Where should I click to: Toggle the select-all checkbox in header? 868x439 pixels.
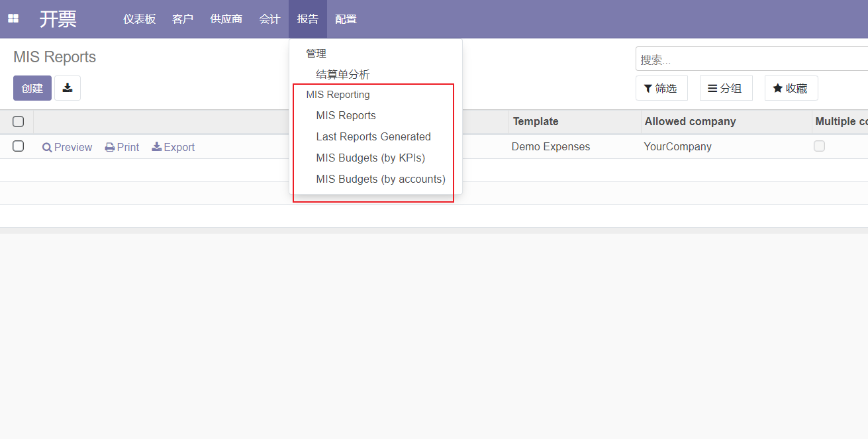pos(19,122)
